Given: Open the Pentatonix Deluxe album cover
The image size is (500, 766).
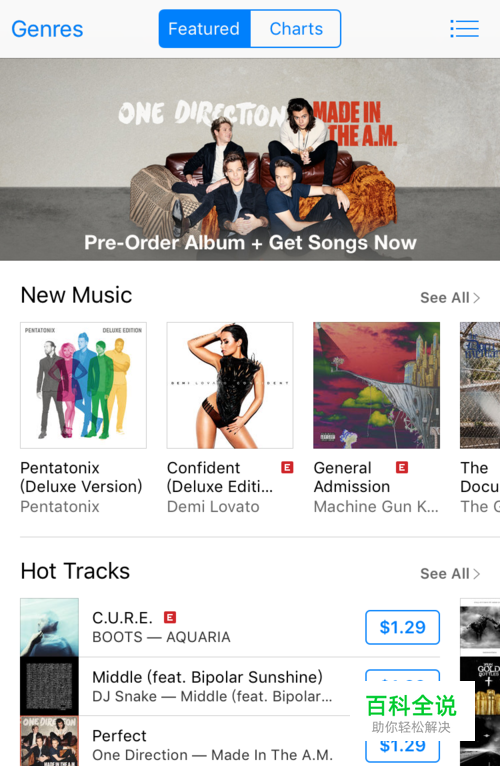Looking at the screenshot, I should pyautogui.click(x=83, y=385).
